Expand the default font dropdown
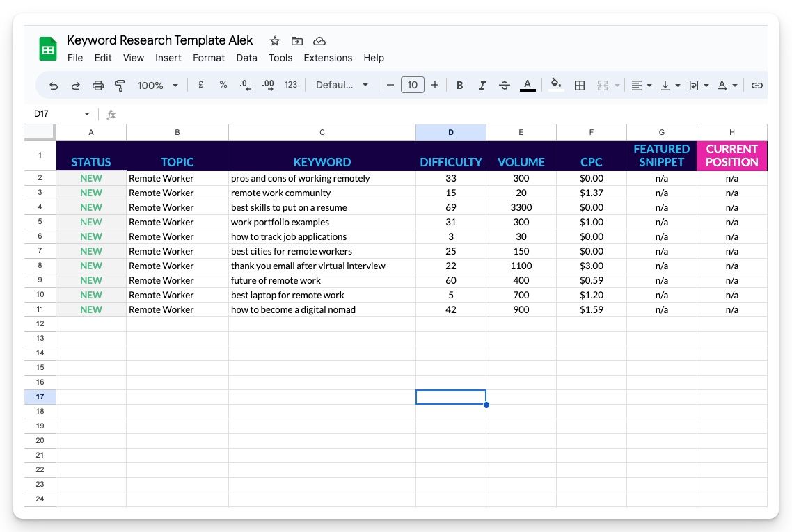Image resolution: width=792 pixels, height=532 pixels. pyautogui.click(x=342, y=86)
